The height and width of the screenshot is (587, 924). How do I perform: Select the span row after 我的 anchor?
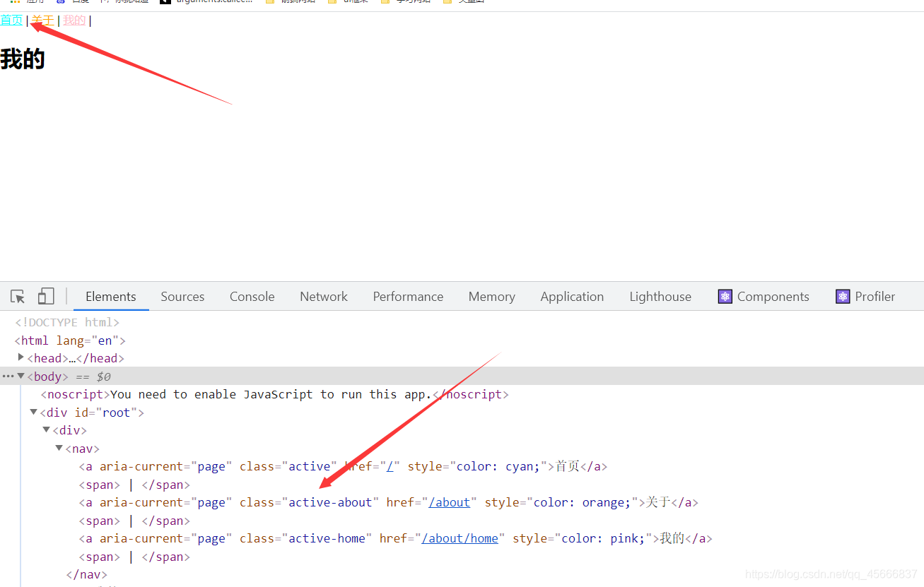coord(135,557)
